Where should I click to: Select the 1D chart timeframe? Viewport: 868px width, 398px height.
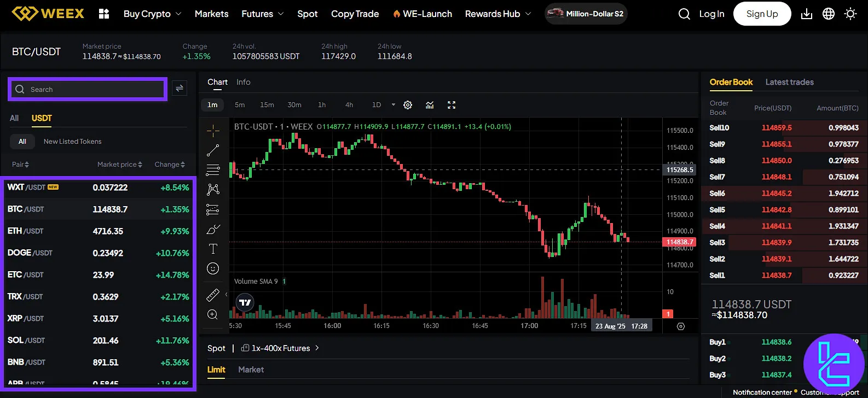point(377,105)
